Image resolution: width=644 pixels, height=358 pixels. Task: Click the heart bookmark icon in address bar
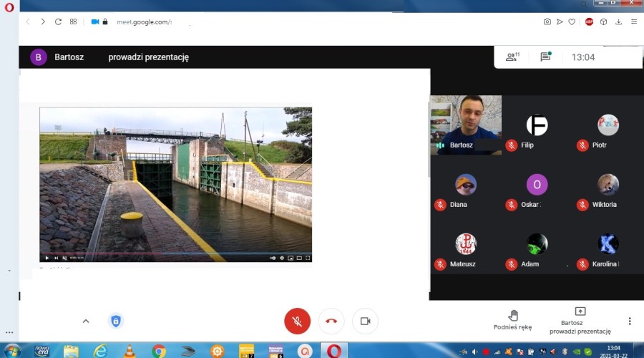(x=572, y=21)
